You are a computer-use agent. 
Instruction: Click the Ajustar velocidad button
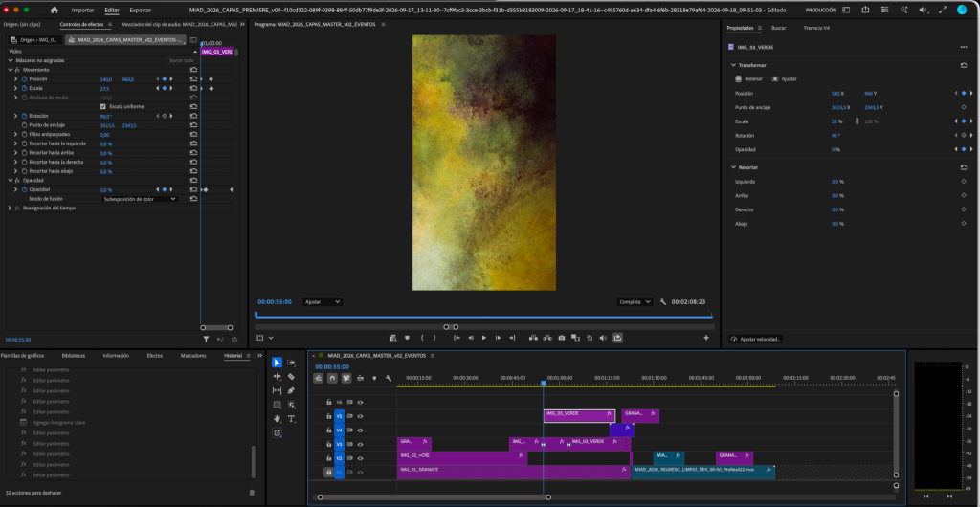tap(756, 339)
